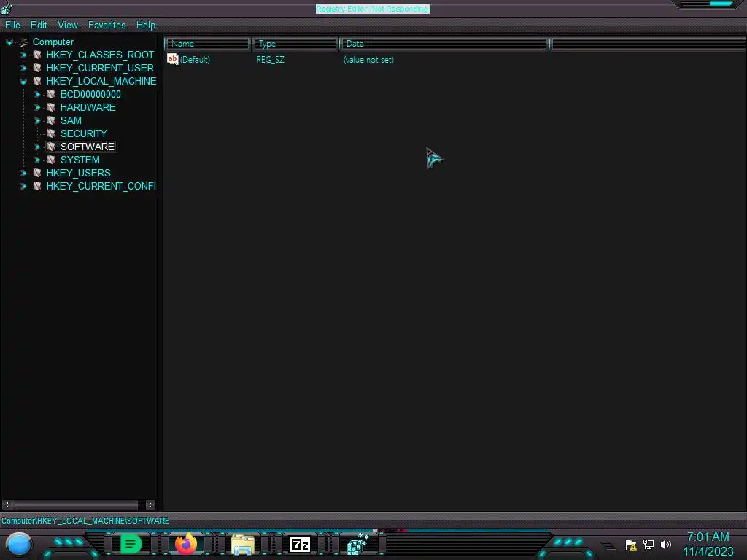Sort by the Data column header
The image size is (747, 560).
pos(444,44)
